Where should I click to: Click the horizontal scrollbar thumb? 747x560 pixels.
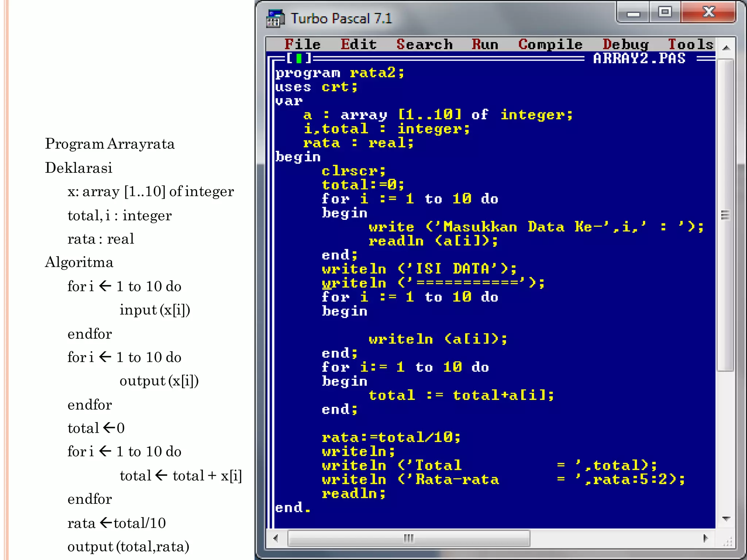[409, 538]
